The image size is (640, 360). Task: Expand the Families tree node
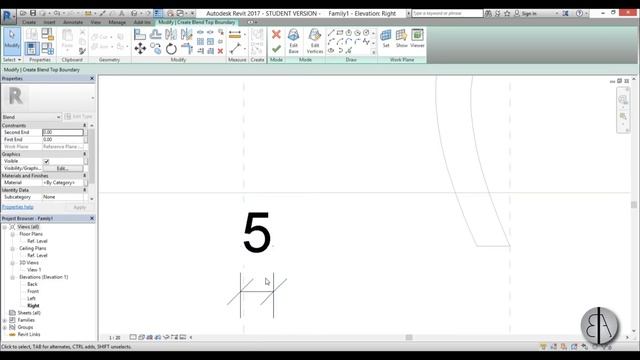point(5,320)
